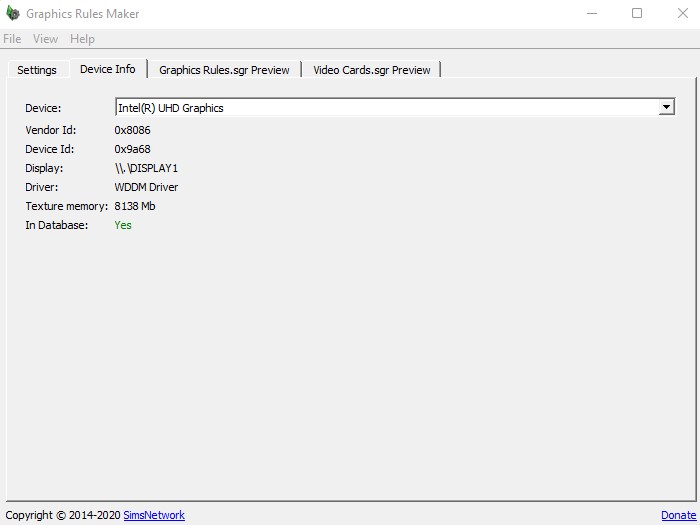Close the Graphics Rules Maker window
This screenshot has width=700, height=525.
click(x=683, y=13)
